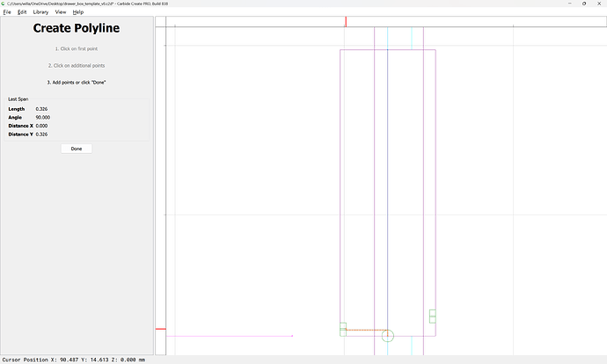Viewport: 607px width, 364px height.
Task: Open the View menu
Action: pyautogui.click(x=60, y=12)
